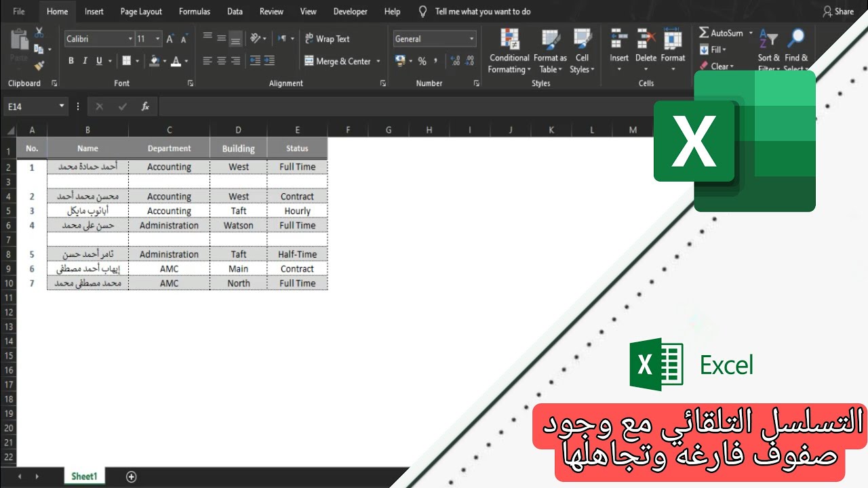The height and width of the screenshot is (488, 868).
Task: Decrease font size icon
Action: (x=184, y=39)
